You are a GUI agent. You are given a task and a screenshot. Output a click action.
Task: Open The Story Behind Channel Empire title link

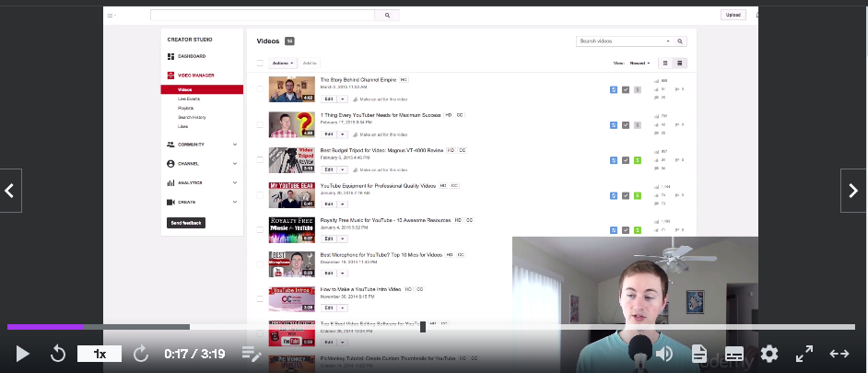pos(358,80)
